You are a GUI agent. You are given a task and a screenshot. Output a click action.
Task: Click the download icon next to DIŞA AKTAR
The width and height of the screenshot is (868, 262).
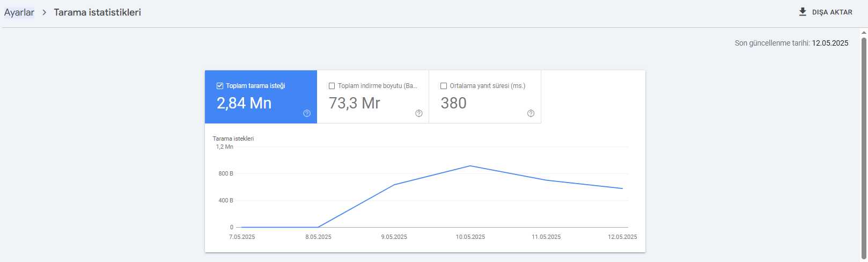[x=803, y=12]
